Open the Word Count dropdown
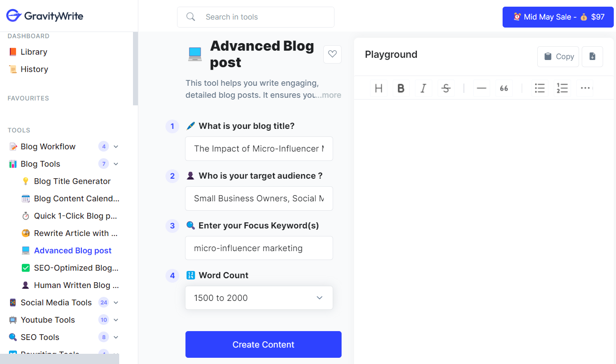The image size is (616, 364). (259, 298)
